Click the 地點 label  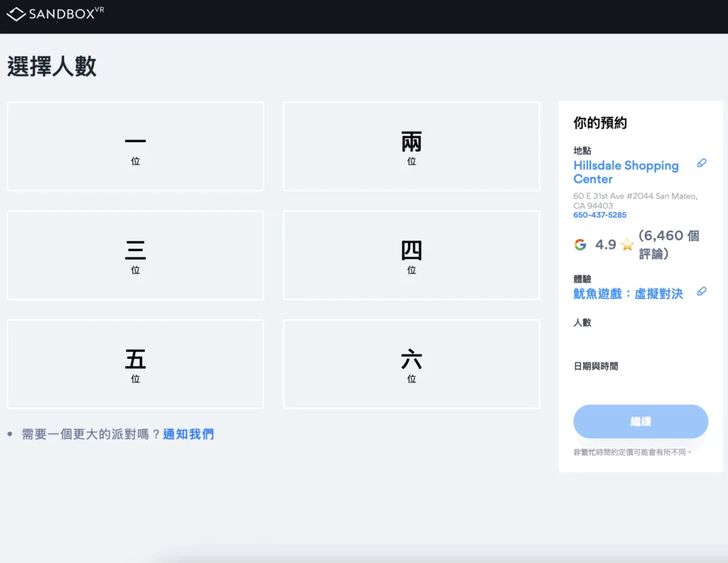(x=582, y=151)
